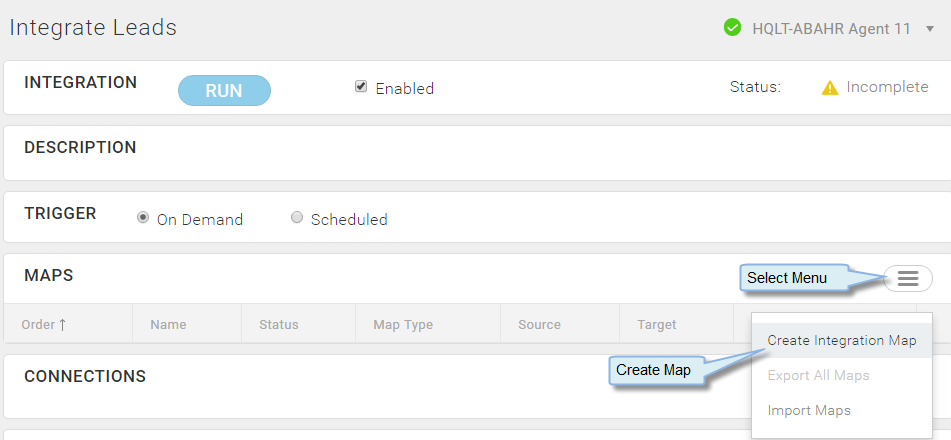Sort maps by Source column header
951x440 pixels.
click(539, 325)
